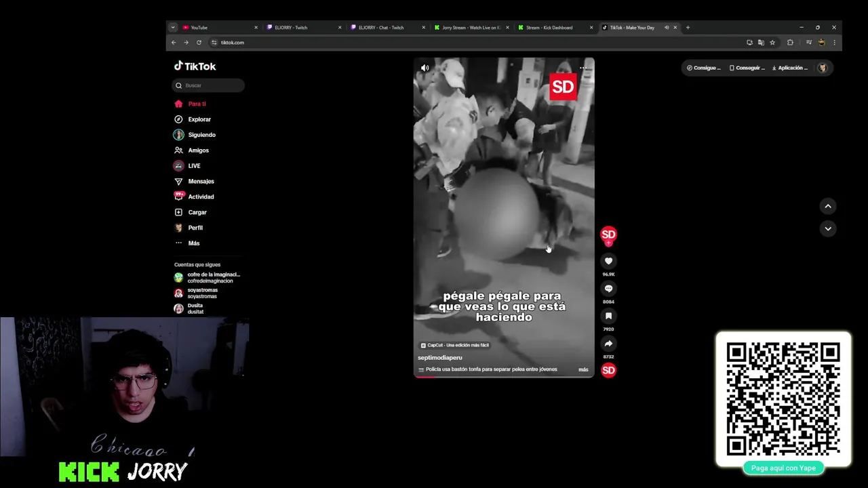Bookmark the page with the star icon
Viewport: 868px width, 488px height.
pyautogui.click(x=772, y=42)
